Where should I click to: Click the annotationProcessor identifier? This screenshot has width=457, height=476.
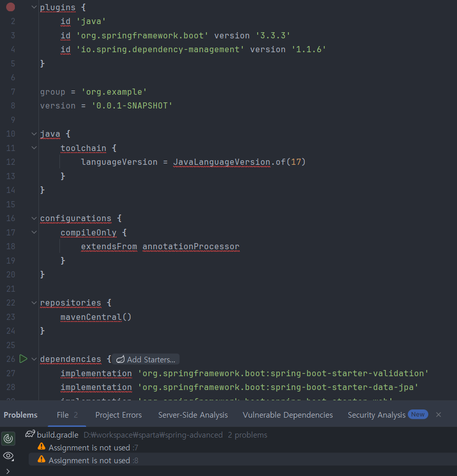tap(191, 247)
